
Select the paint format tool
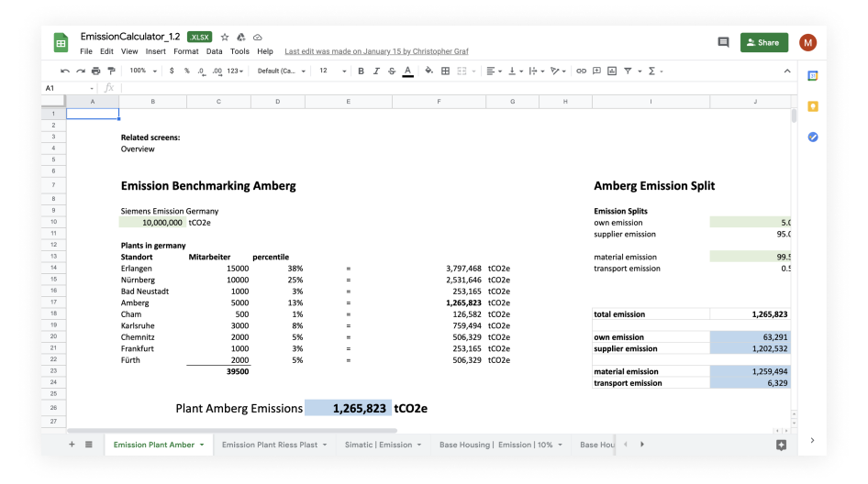pyautogui.click(x=111, y=71)
